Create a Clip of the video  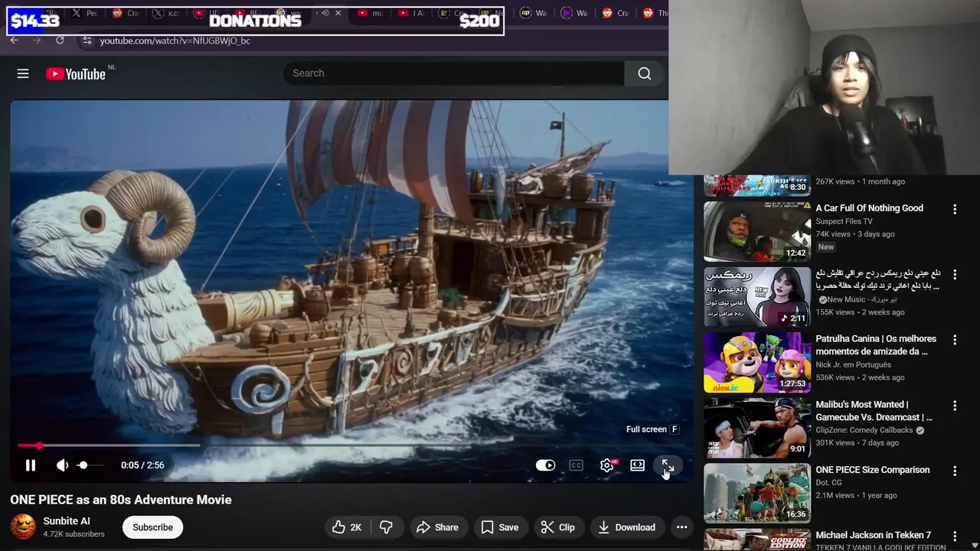(x=558, y=527)
